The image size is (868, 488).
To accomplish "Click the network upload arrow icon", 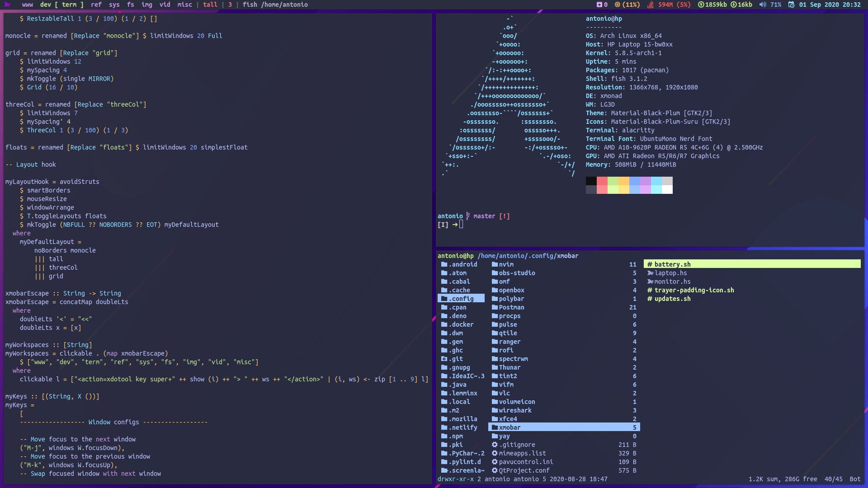I will [x=701, y=5].
